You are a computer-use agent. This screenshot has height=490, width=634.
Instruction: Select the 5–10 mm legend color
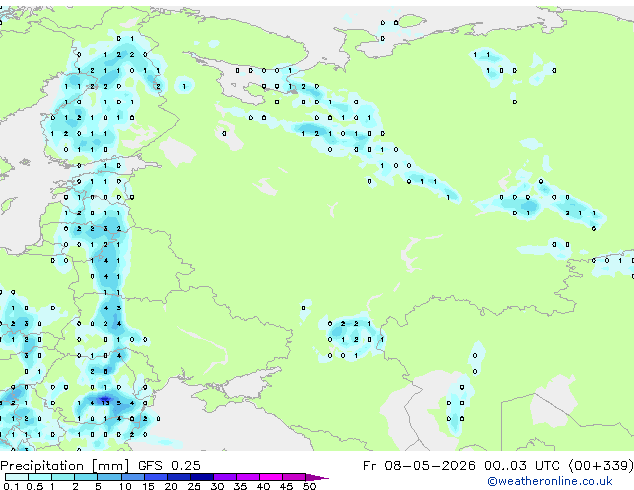click(x=109, y=477)
